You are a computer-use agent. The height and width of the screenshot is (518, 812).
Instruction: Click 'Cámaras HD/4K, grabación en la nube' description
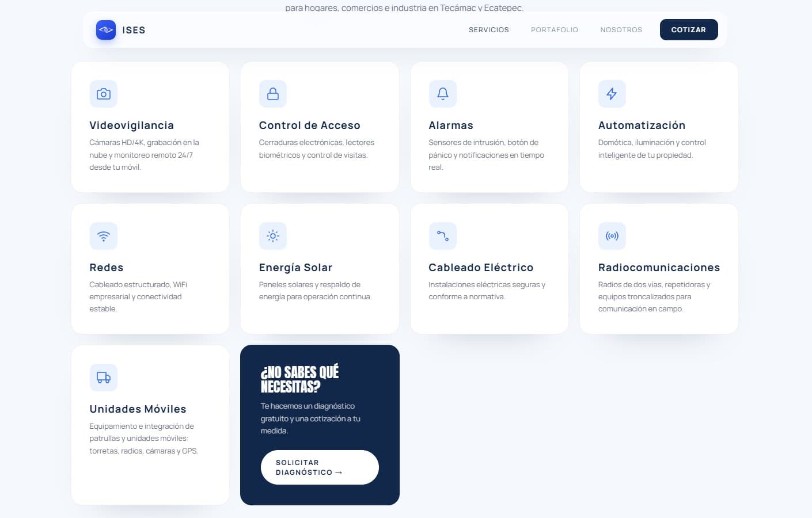[x=144, y=155]
